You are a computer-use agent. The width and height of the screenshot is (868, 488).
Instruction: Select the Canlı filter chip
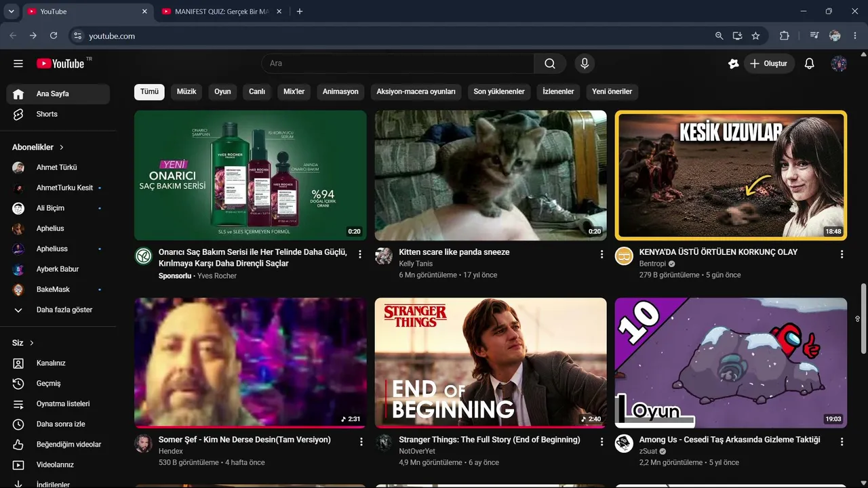(257, 91)
